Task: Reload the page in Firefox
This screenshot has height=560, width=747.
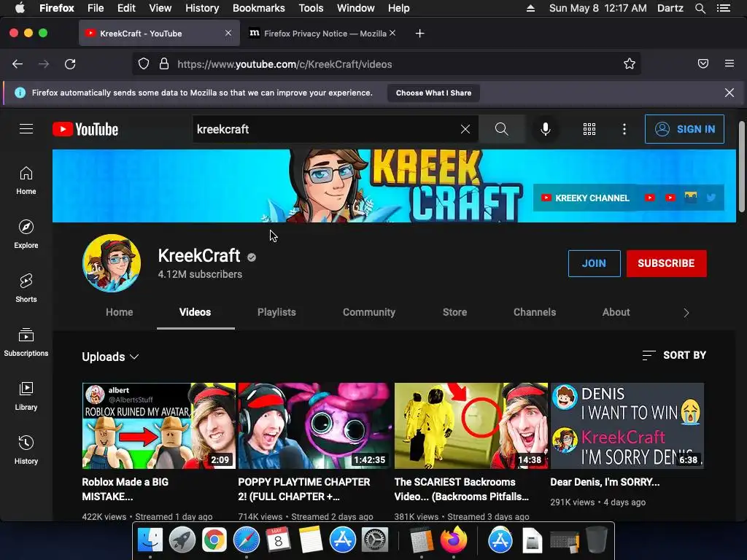Action: pos(70,64)
